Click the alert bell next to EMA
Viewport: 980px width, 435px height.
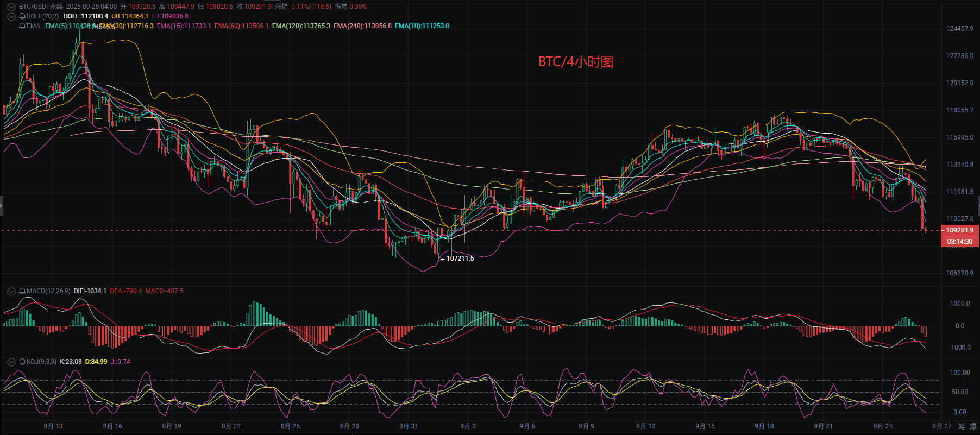click(x=22, y=26)
